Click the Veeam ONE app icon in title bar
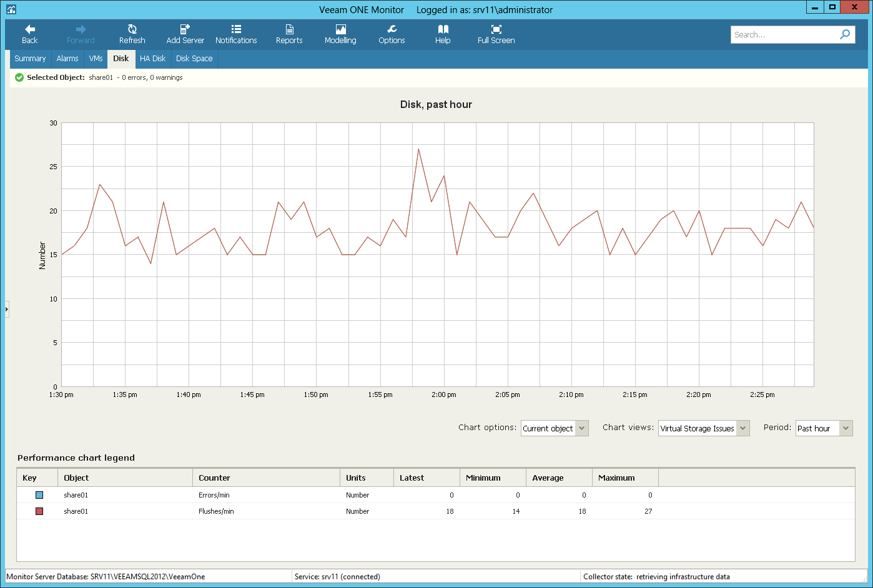 [x=11, y=9]
